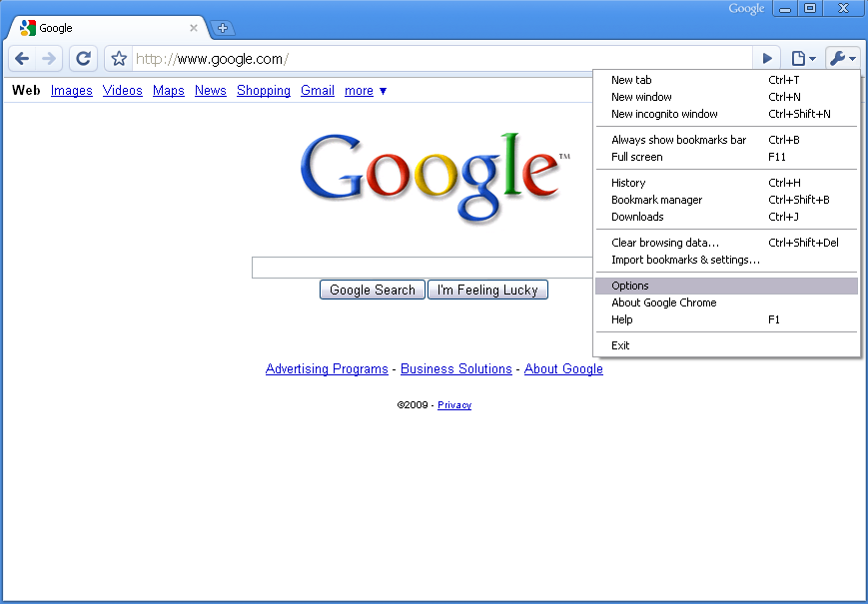Close the Google tab
This screenshot has height=604, width=868.
(x=193, y=28)
